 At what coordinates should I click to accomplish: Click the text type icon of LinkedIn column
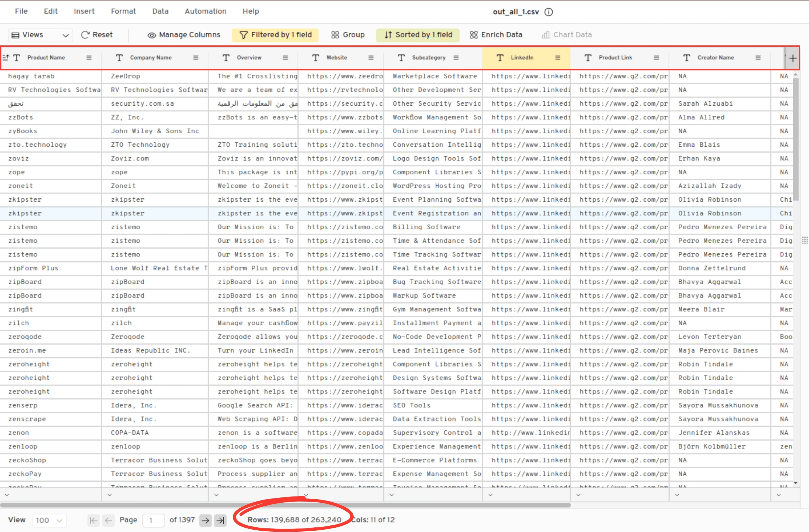(x=500, y=58)
